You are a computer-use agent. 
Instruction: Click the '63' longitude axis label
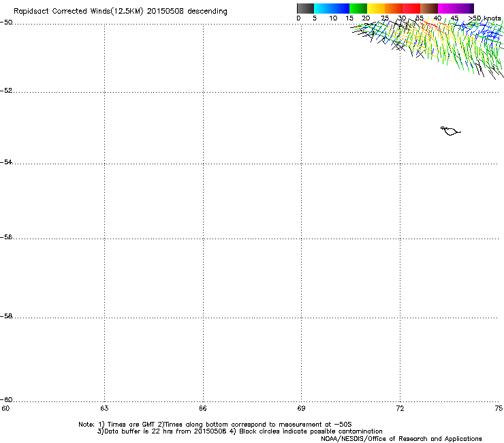tap(104, 408)
